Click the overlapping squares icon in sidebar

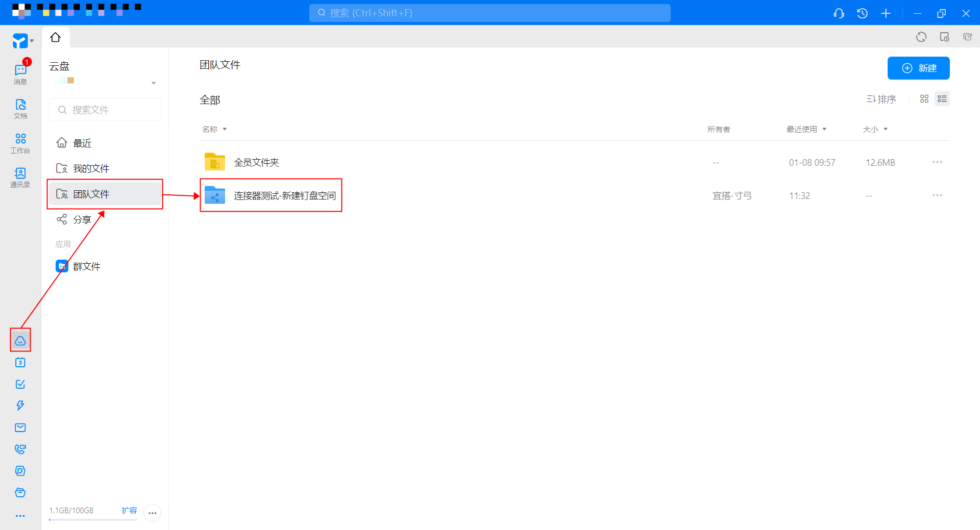tap(20, 471)
